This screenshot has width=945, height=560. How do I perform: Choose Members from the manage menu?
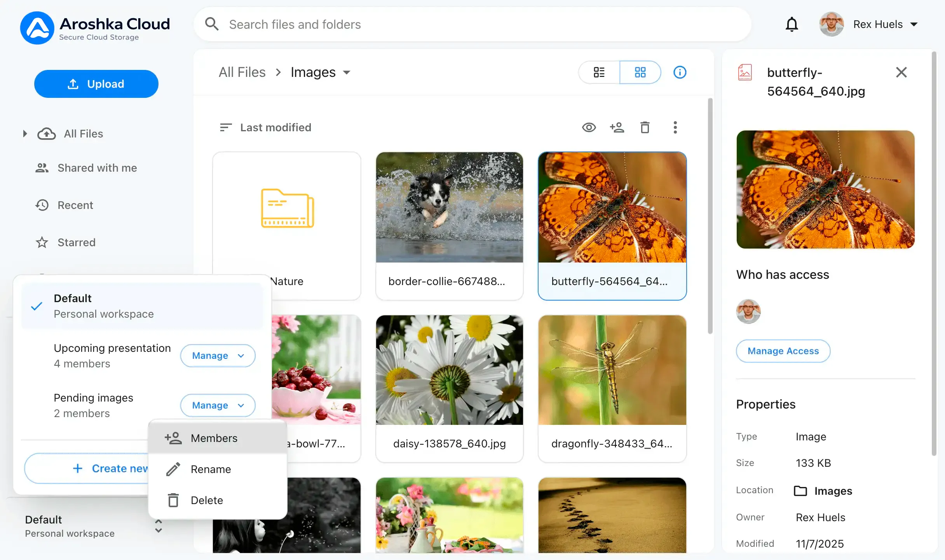(218, 438)
